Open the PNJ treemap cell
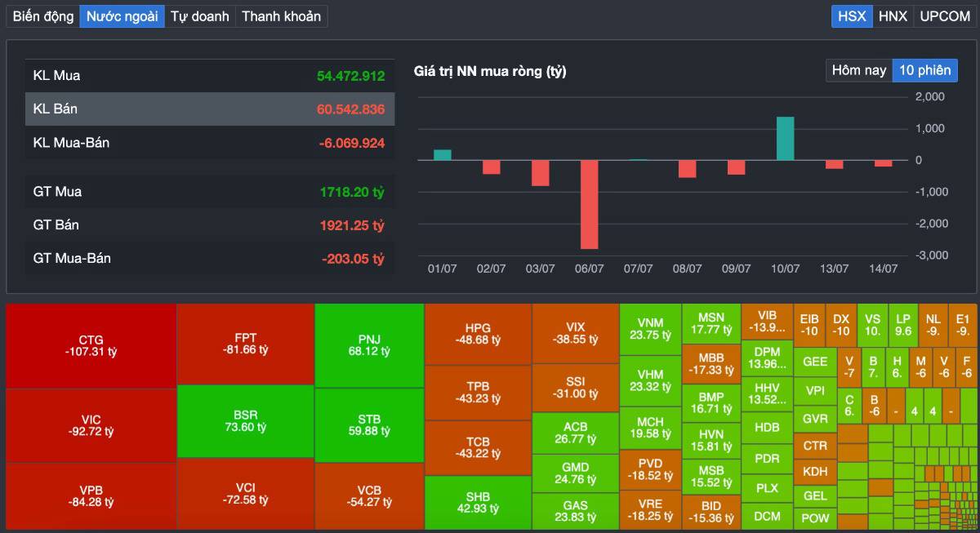Image resolution: width=980 pixels, height=533 pixels. pos(369,345)
